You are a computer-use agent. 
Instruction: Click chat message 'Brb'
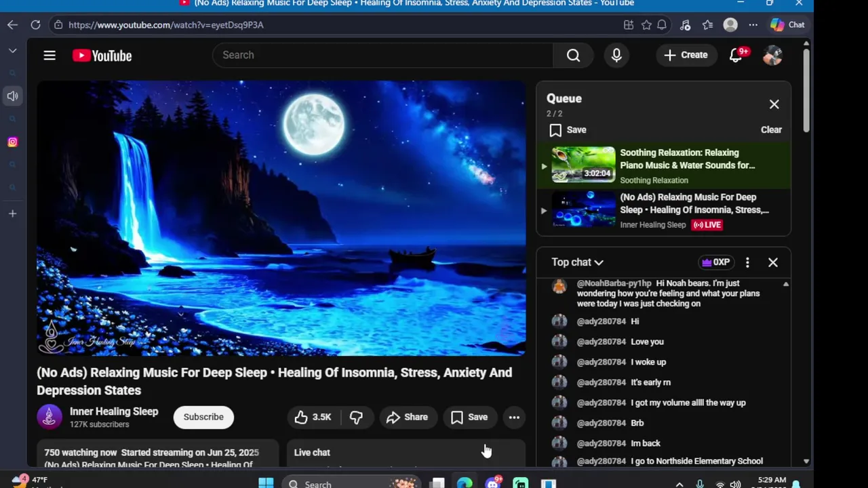click(637, 423)
